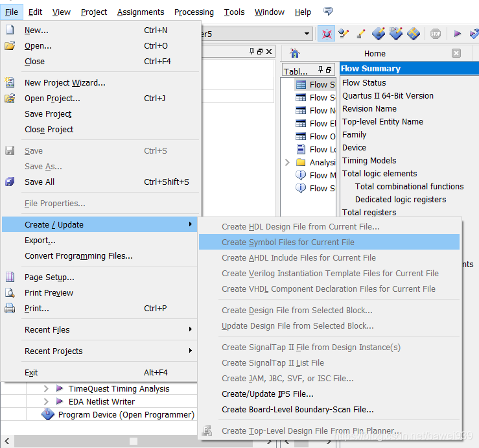This screenshot has height=448, width=479.
Task: Select Flow Lo document row in report tree
Action: (315, 149)
